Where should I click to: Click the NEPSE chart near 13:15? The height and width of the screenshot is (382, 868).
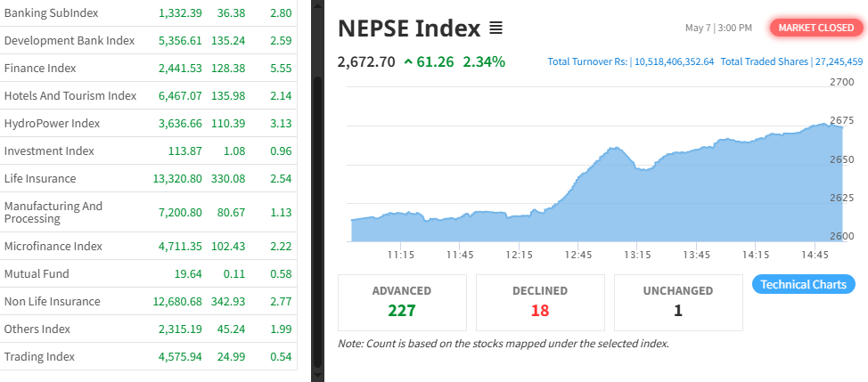coord(636,205)
